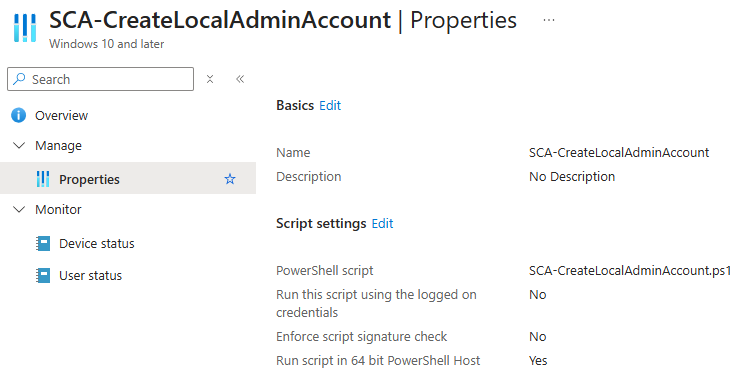The height and width of the screenshot is (384, 745).
Task: Select Properties in the sidebar
Action: (128, 178)
